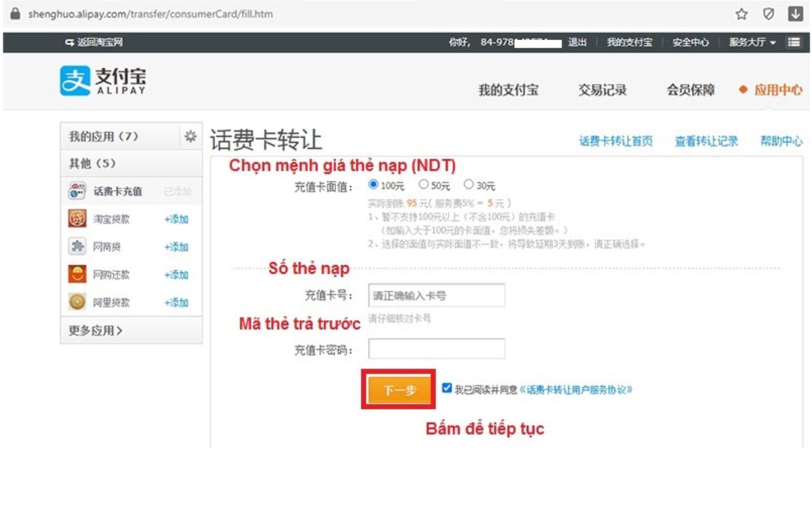
Task: Select the 30元 card value
Action: (468, 184)
